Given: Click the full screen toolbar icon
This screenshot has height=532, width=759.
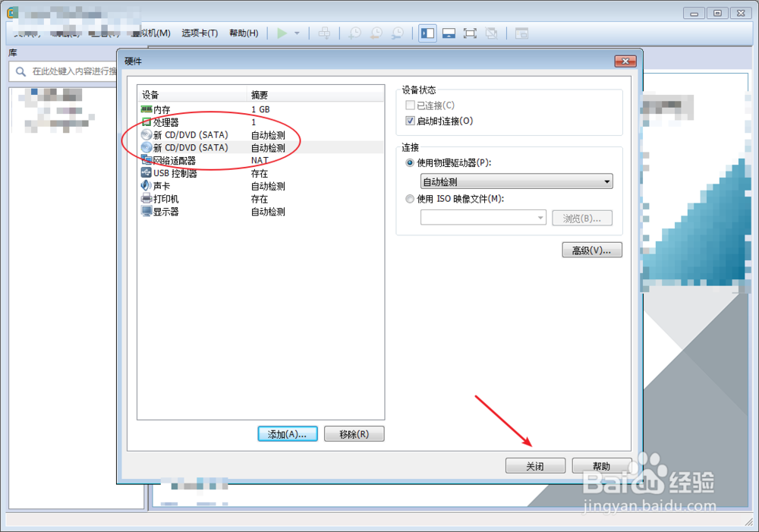Looking at the screenshot, I should (470, 33).
